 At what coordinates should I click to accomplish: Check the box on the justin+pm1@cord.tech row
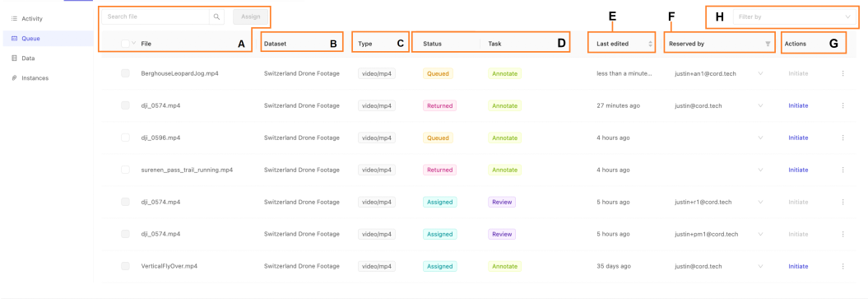[125, 234]
